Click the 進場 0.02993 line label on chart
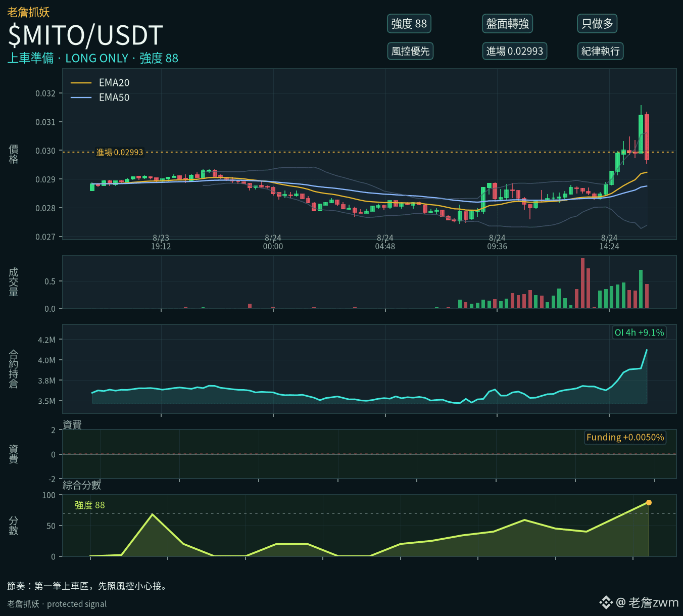 120,152
